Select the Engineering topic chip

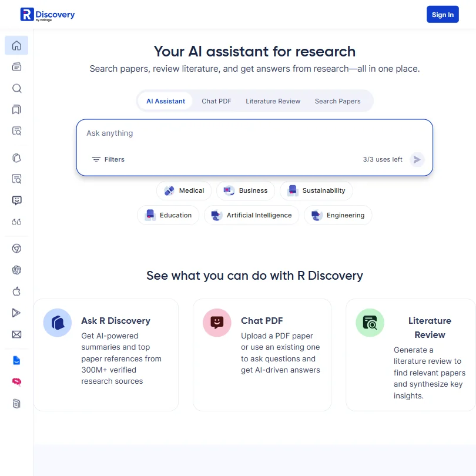[338, 215]
